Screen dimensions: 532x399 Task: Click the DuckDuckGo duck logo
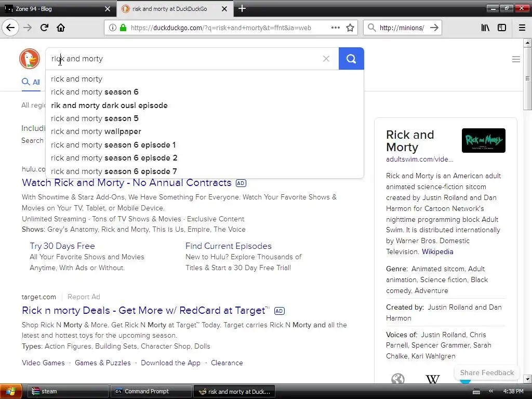coord(30,59)
